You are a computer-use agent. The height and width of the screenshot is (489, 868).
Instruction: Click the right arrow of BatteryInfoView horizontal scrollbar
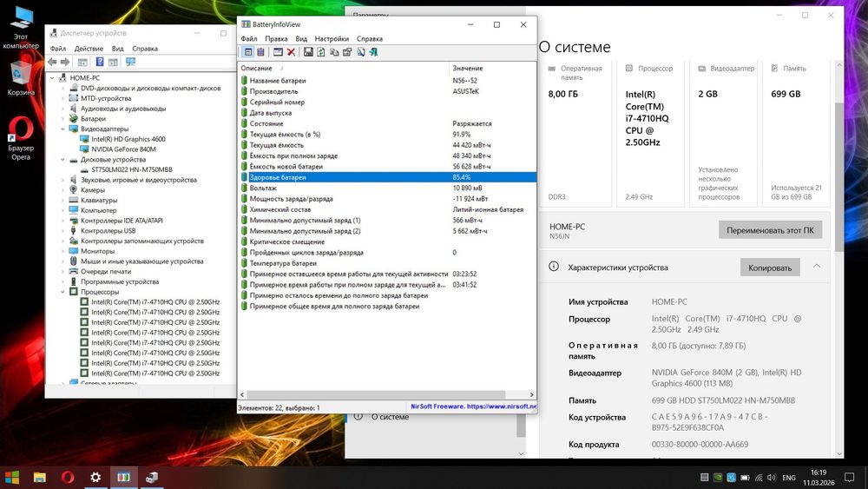531,395
